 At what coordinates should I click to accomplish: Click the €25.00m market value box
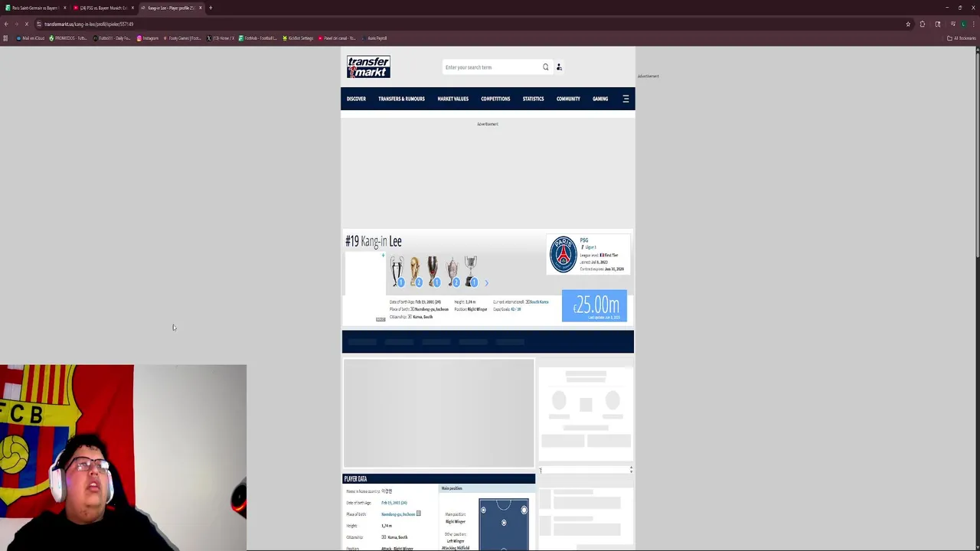click(x=594, y=305)
